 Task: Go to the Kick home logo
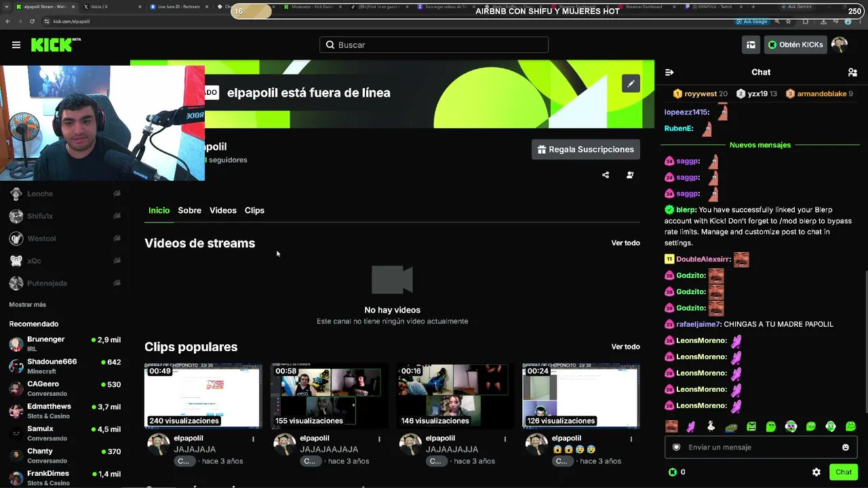click(x=56, y=45)
